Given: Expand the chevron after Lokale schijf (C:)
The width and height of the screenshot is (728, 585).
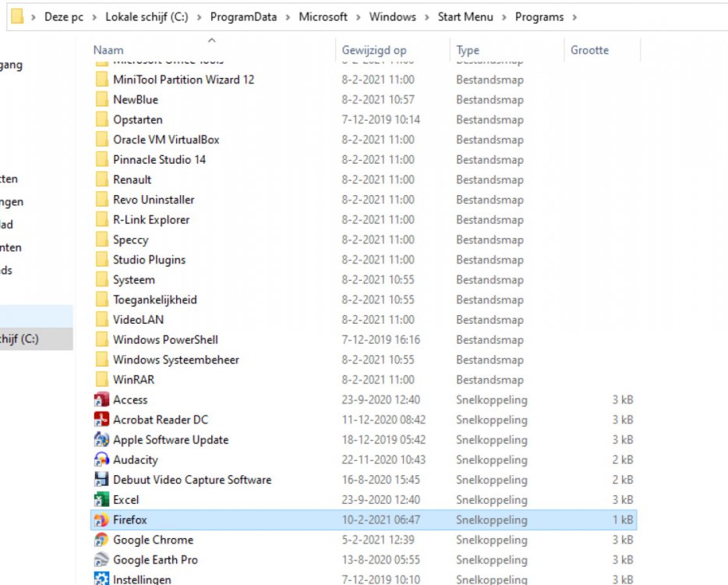Looking at the screenshot, I should [200, 17].
